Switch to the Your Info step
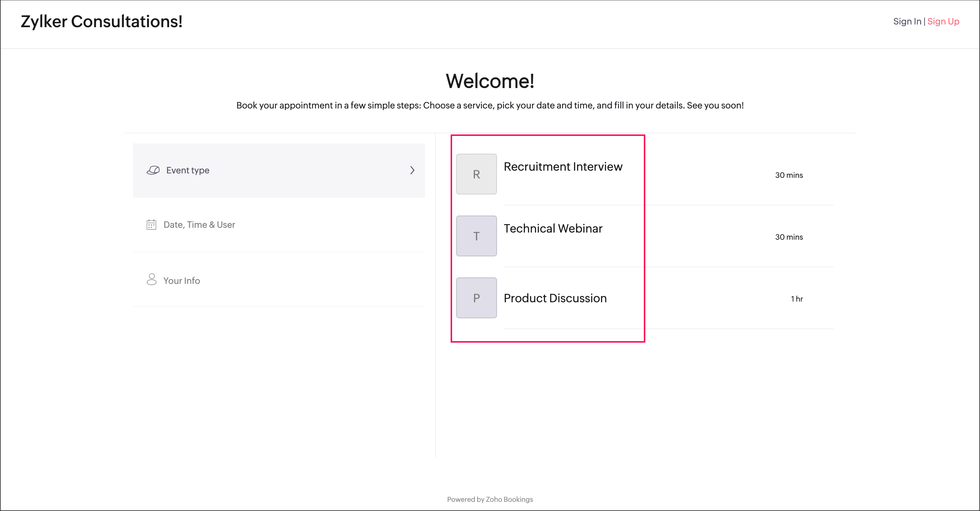 181,280
